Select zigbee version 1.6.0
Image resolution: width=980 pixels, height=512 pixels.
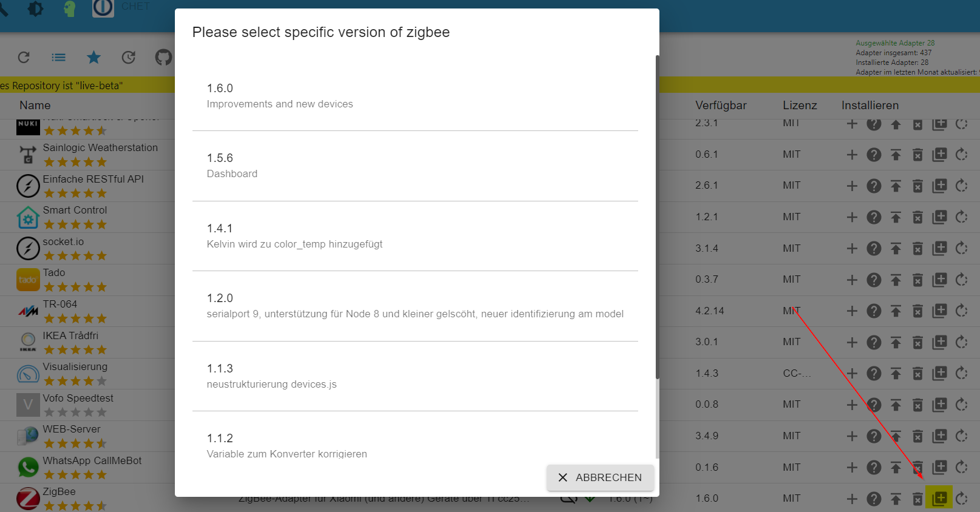415,96
